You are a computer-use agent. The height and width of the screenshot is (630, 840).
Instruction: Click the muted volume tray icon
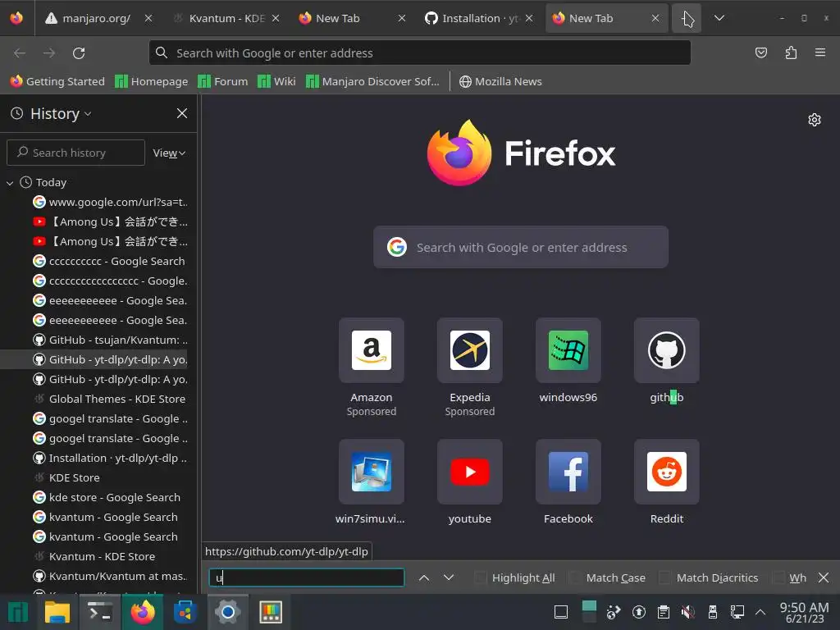pos(688,612)
